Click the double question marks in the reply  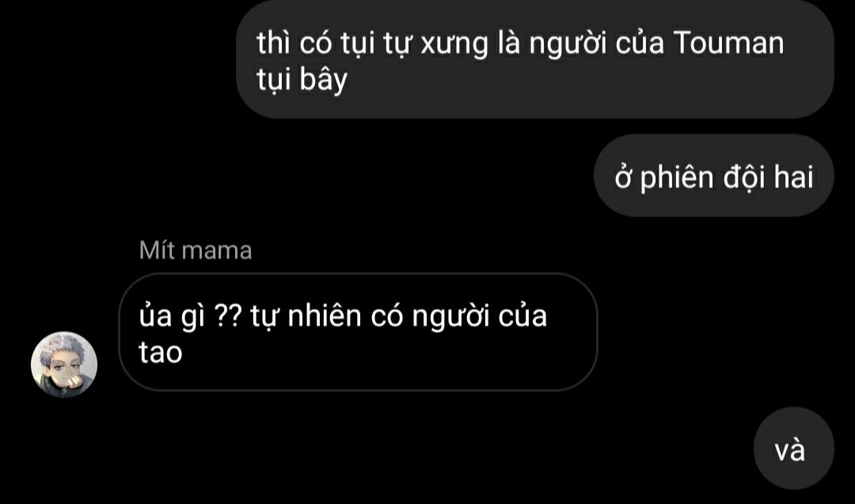228,316
